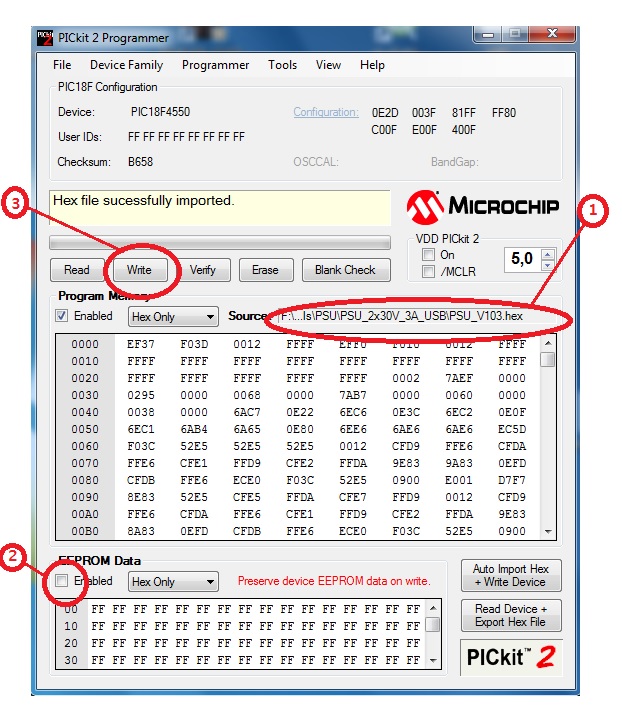622x720 pixels.
Task: Click Program Memory scroll up arrow
Action: [x=548, y=343]
